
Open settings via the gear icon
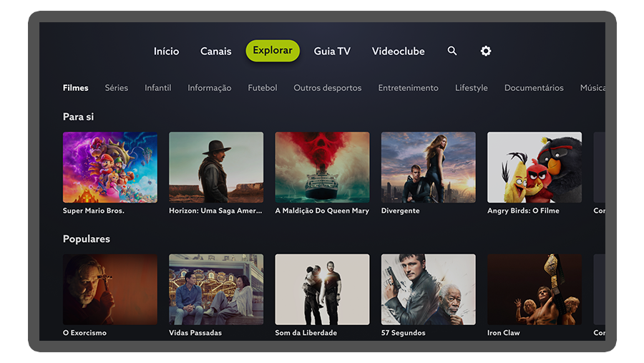click(485, 51)
